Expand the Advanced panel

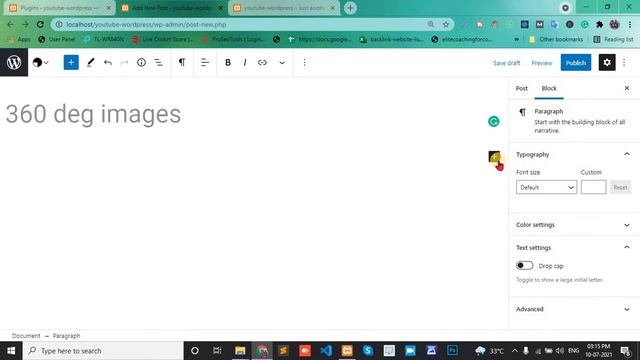point(573,309)
